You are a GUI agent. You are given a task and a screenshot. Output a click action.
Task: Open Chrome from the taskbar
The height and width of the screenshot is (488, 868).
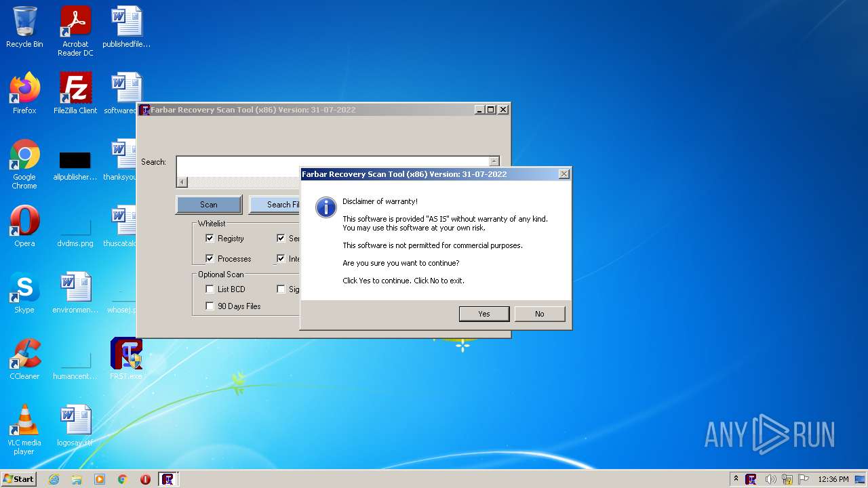[x=123, y=479]
